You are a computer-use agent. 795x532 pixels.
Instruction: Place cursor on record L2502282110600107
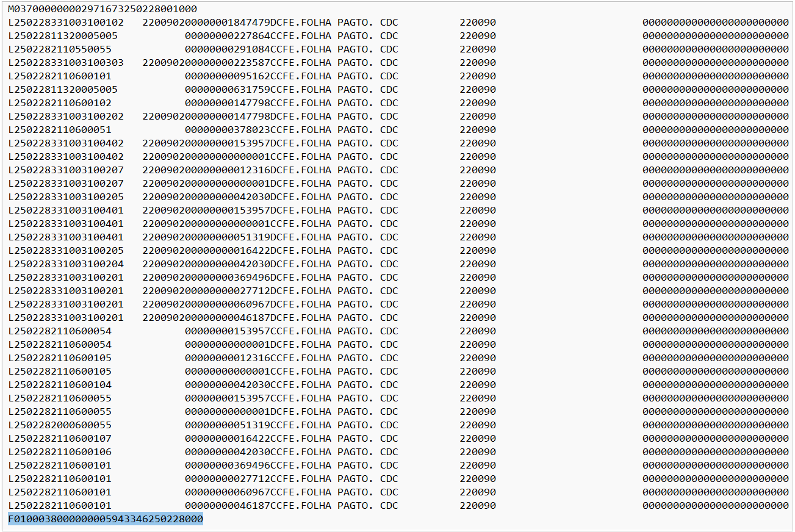coord(60,439)
